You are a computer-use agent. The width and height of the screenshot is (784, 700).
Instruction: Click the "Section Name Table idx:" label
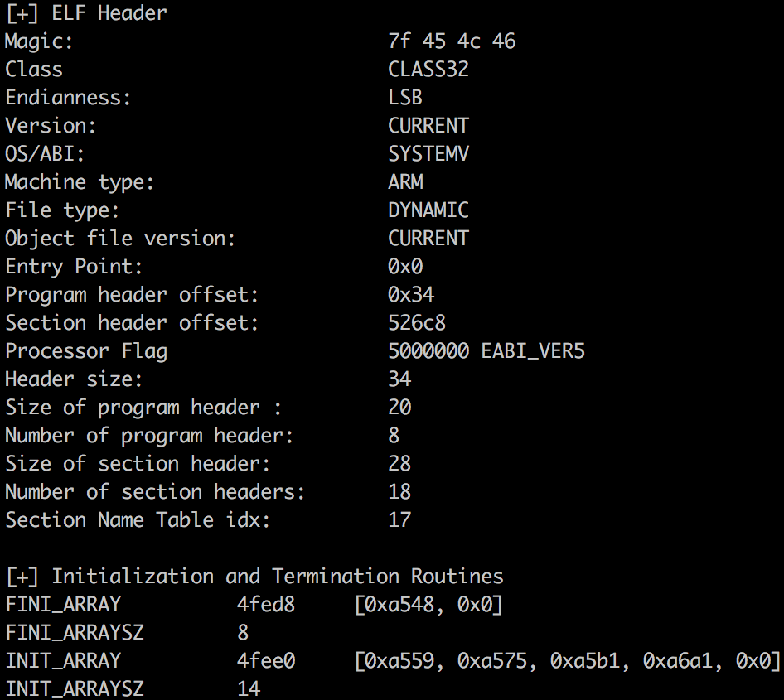[x=138, y=520]
